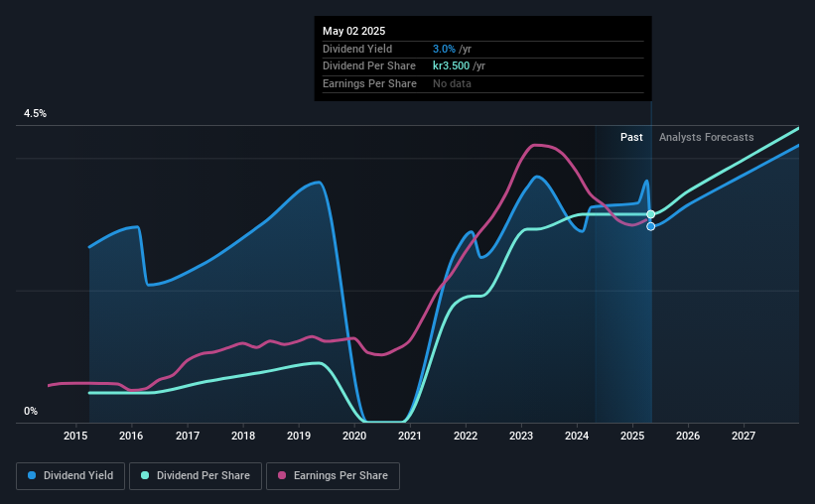815x504 pixels.
Task: Select the teal Dividend Per Share data marker
Action: tap(651, 214)
